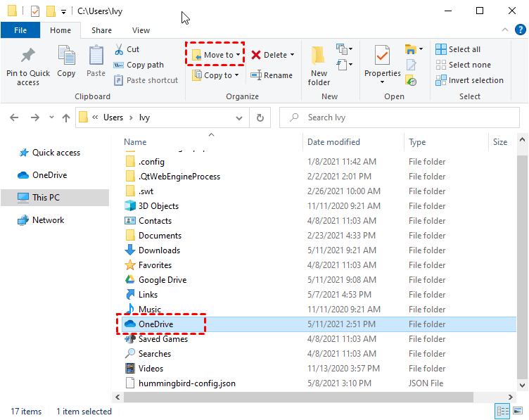Screen dimensions: 529x420
Task: Open Properties with checkmark icon
Action: pos(382,55)
